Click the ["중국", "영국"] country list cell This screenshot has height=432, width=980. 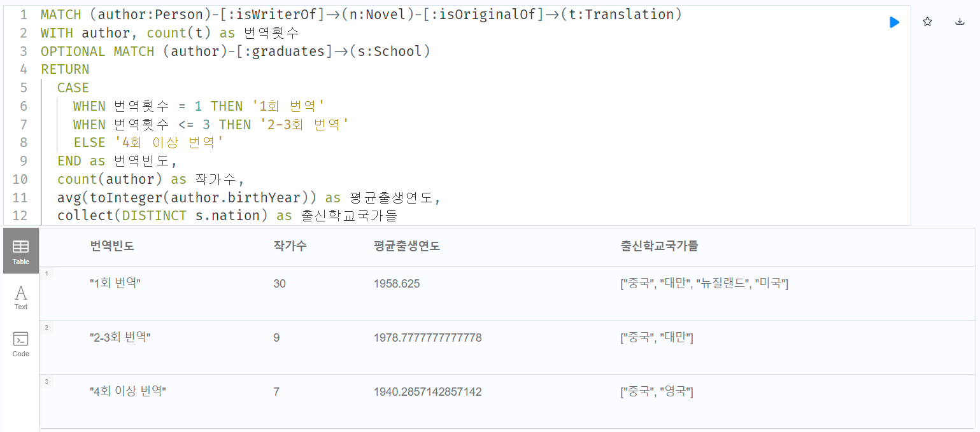point(657,392)
